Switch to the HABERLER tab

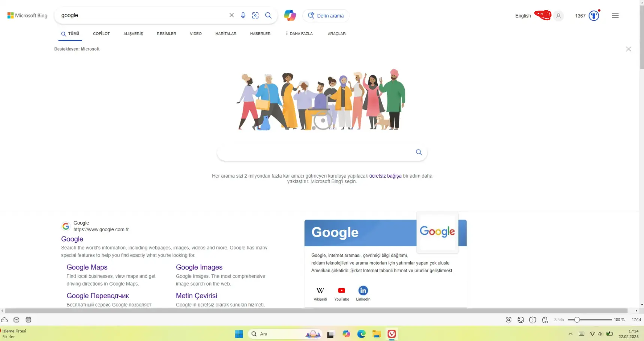(x=260, y=34)
